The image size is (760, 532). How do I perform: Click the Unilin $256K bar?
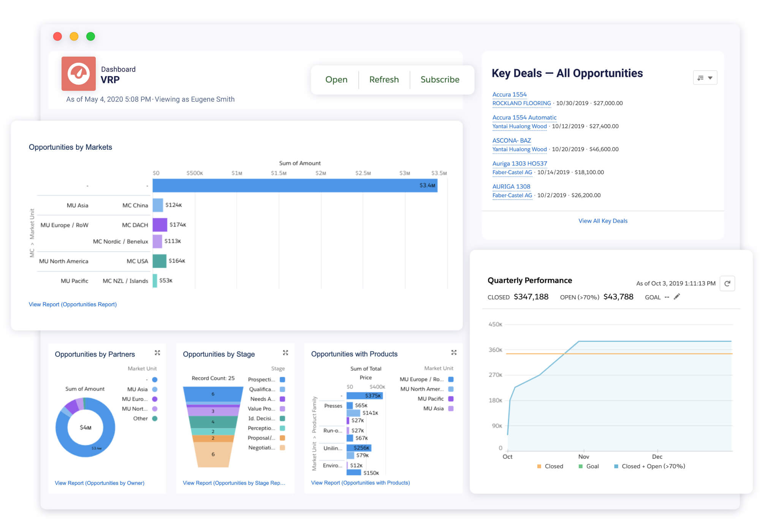(359, 448)
